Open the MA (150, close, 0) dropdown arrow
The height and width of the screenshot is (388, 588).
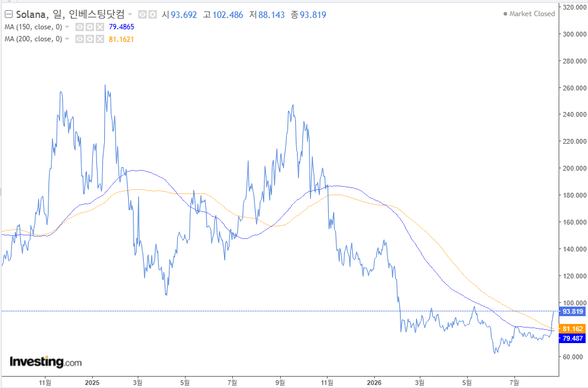[67, 27]
